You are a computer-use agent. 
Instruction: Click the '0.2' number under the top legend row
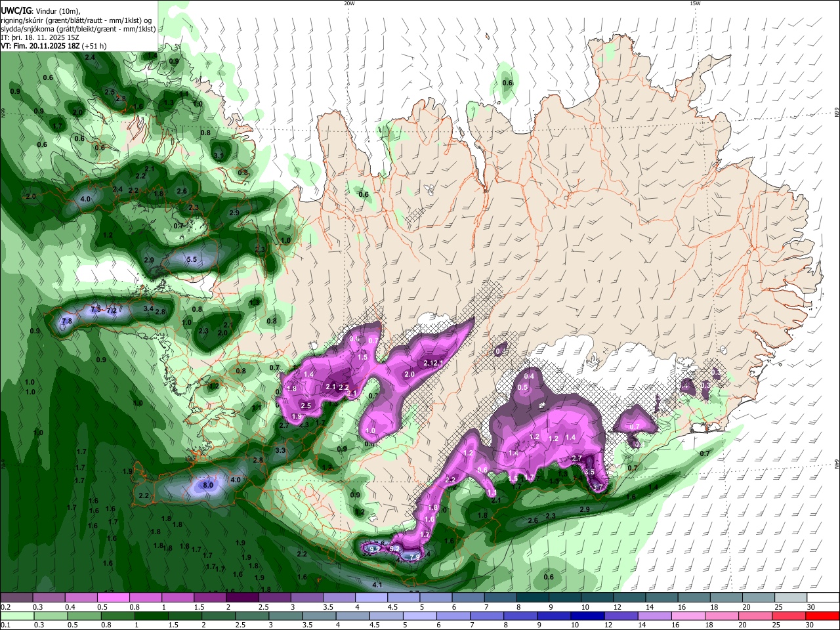[5, 606]
